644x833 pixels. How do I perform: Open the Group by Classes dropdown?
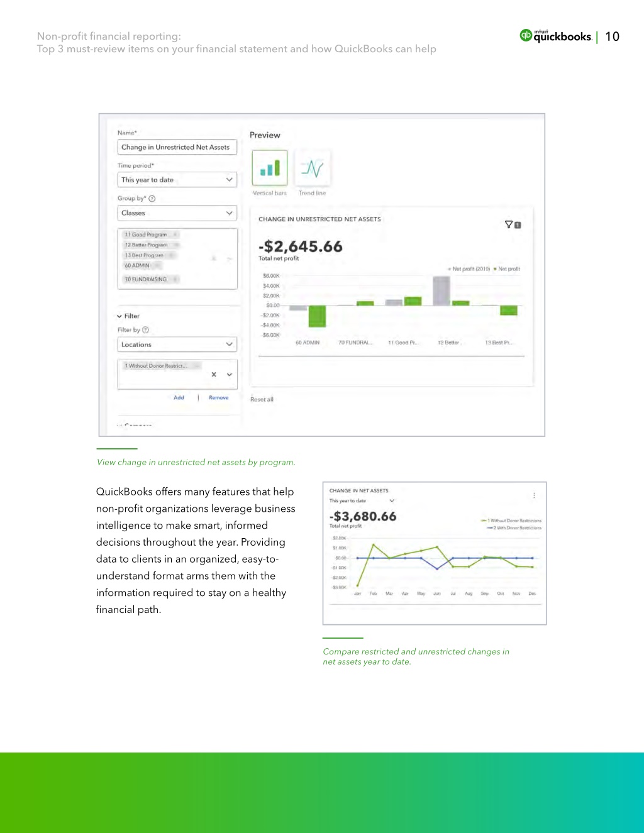(177, 213)
